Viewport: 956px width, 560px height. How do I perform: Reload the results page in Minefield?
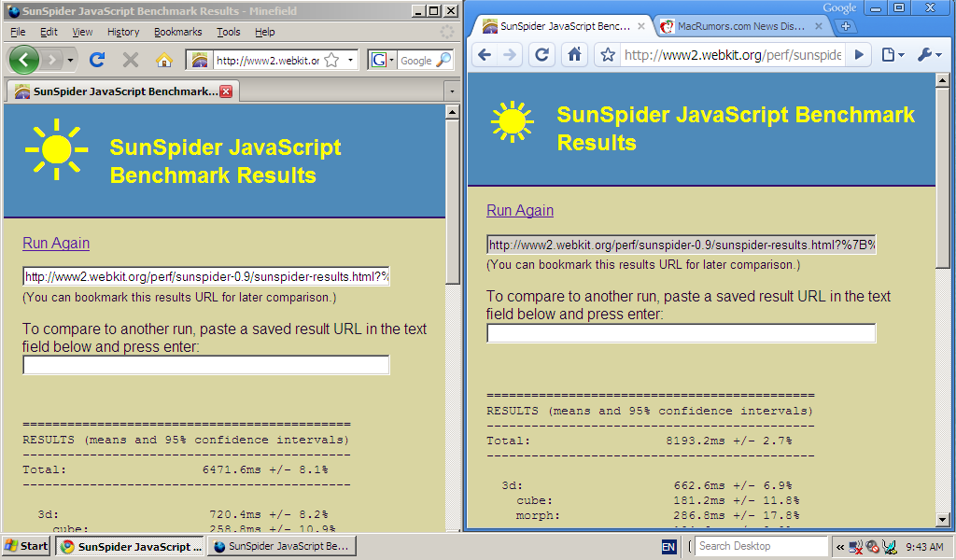pyautogui.click(x=96, y=58)
